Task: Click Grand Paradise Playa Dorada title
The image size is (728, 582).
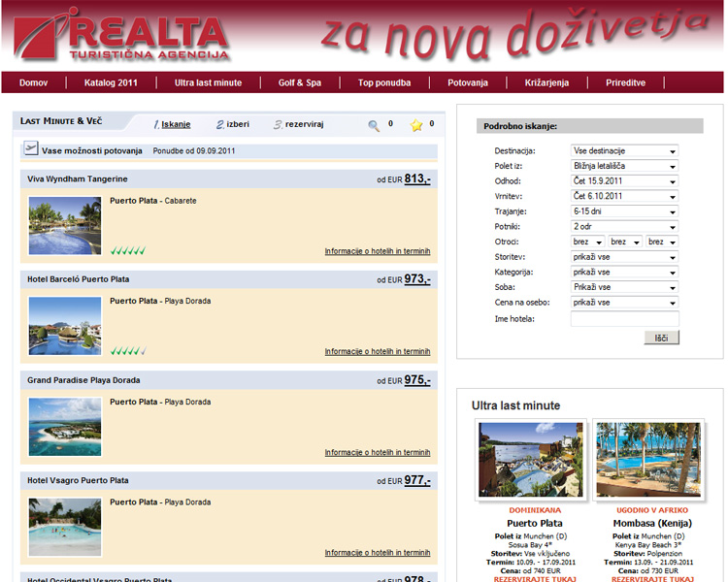Action: (x=83, y=380)
